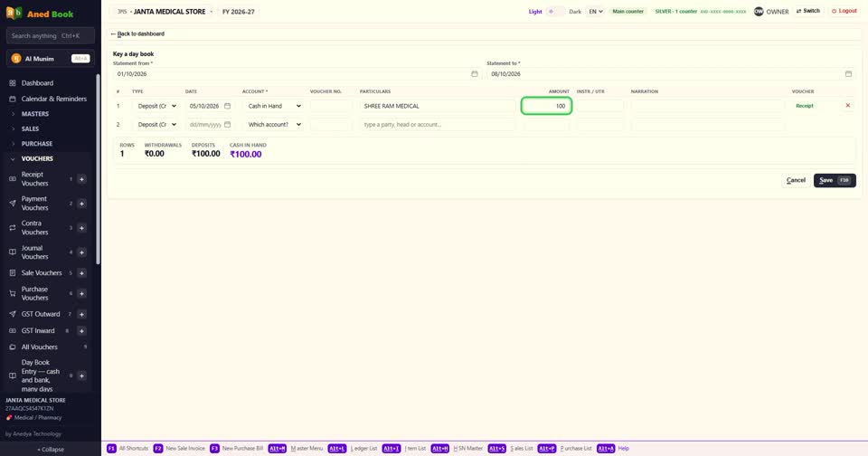Collapse the VOUCHERS sidebar section
Image resolution: width=868 pixels, height=456 pixels.
click(x=36, y=158)
